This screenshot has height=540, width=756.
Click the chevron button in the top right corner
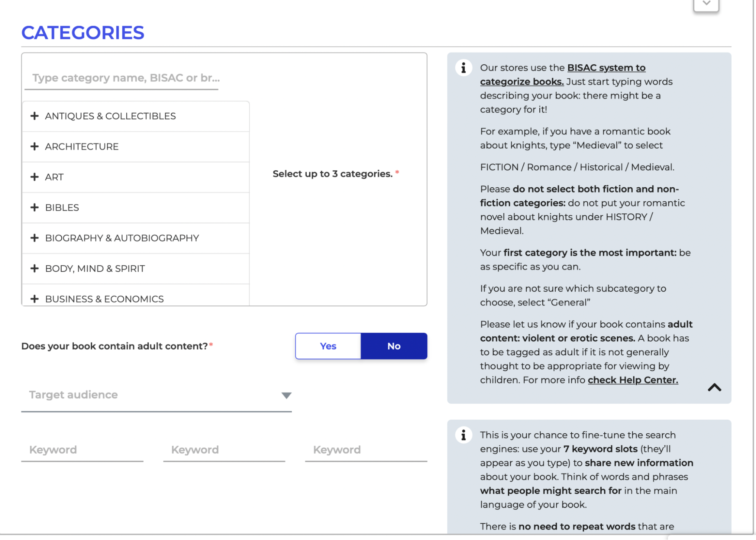[706, 4]
